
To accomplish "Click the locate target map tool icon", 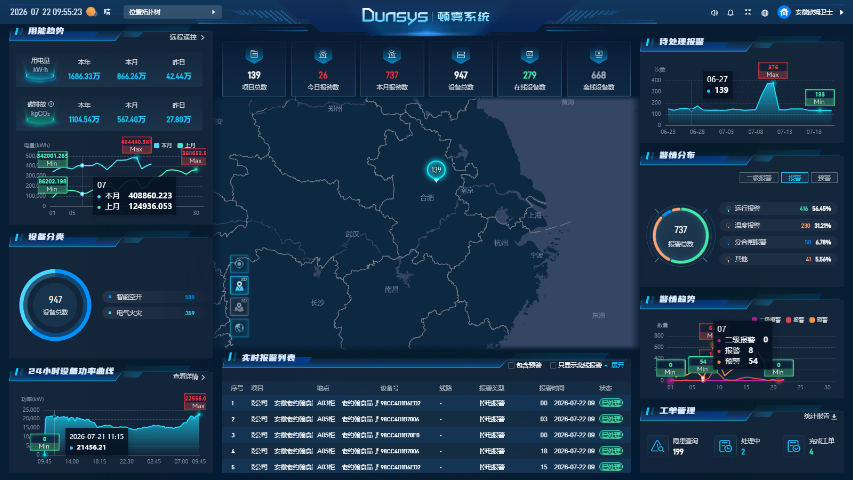I will (239, 264).
